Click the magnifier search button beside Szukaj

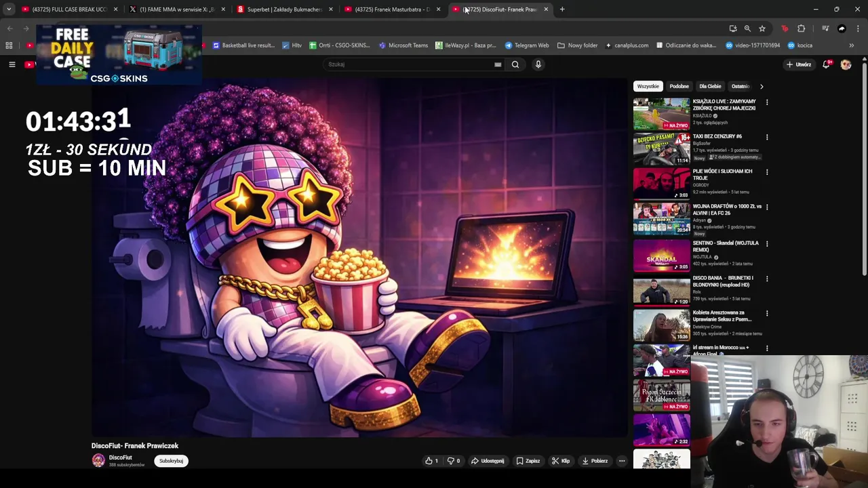515,64
